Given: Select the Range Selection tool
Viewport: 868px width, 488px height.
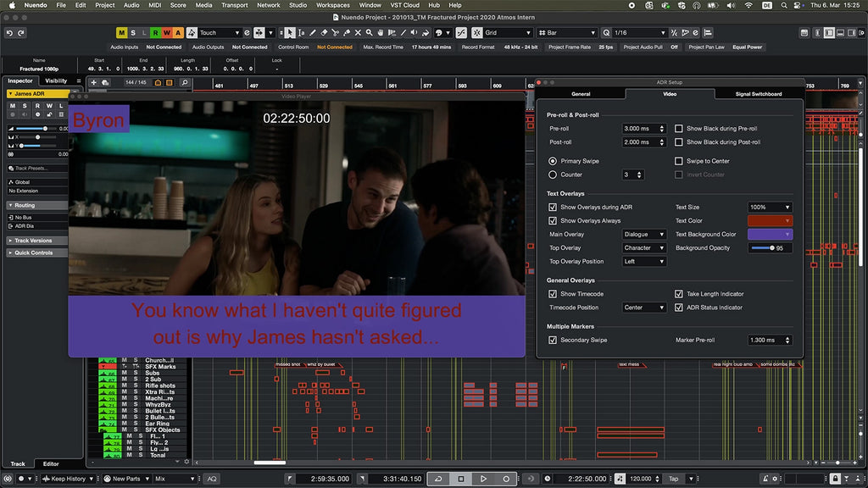Looking at the screenshot, I should [x=301, y=33].
